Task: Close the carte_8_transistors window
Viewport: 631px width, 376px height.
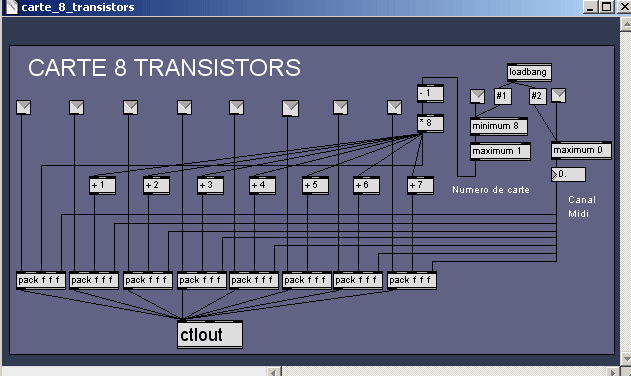Action: point(624,7)
